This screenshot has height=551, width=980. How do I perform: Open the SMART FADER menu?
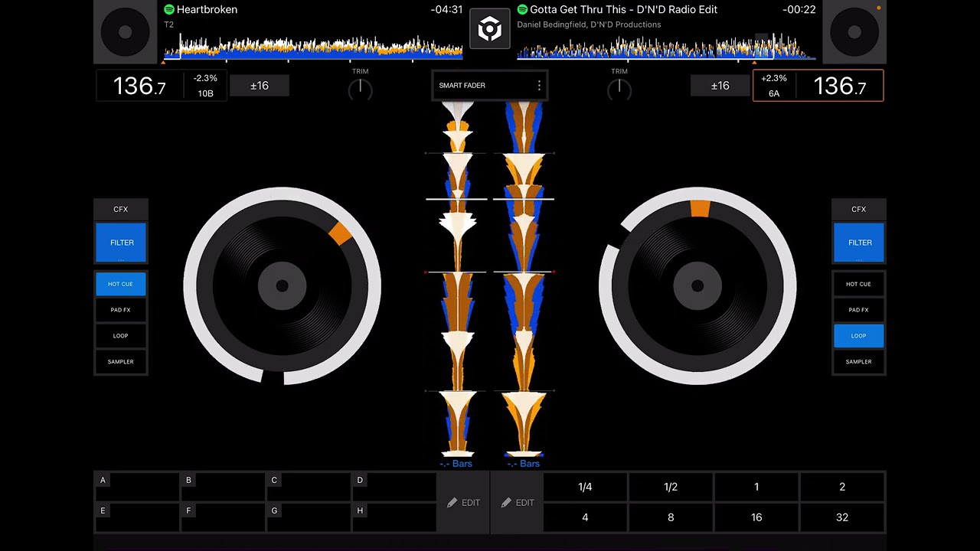click(x=489, y=86)
